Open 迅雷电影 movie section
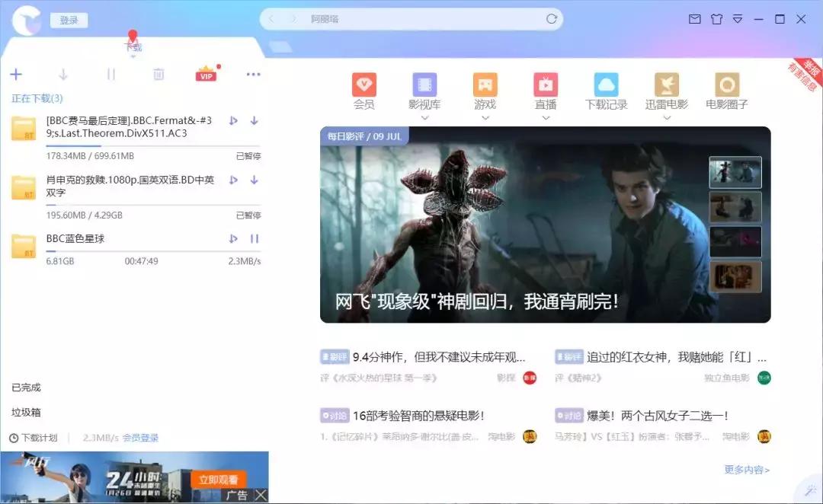Viewport: 823px width, 504px height. (666, 85)
